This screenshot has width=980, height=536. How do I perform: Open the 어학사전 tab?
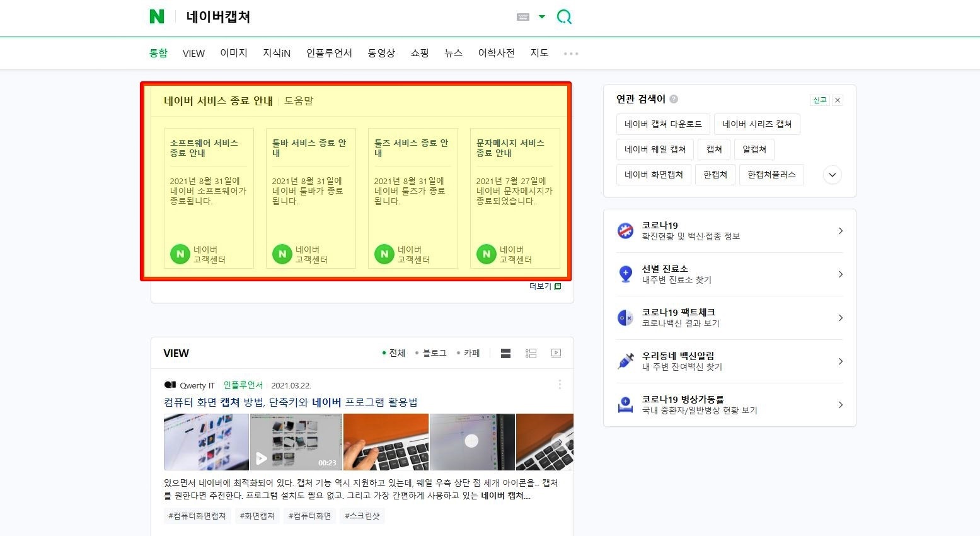coord(496,53)
